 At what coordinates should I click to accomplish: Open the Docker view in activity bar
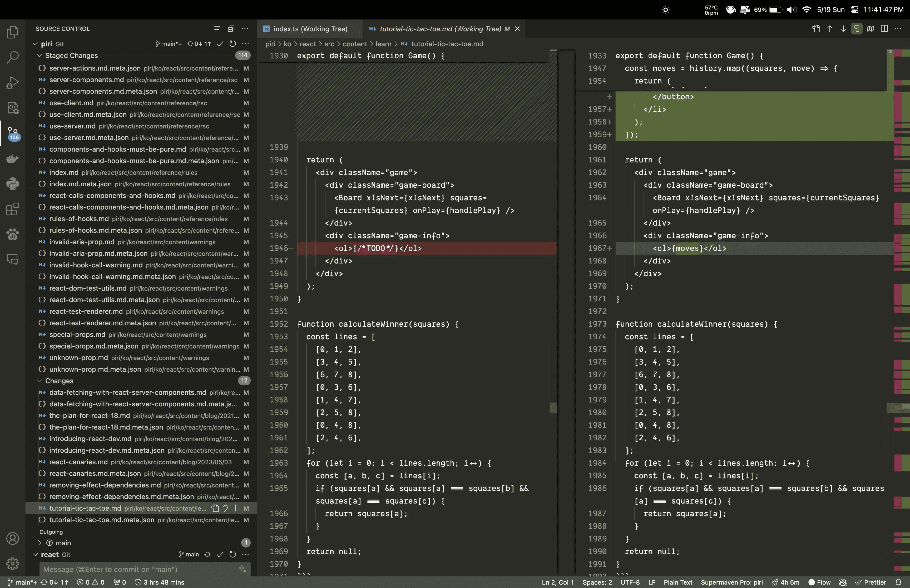[13, 158]
